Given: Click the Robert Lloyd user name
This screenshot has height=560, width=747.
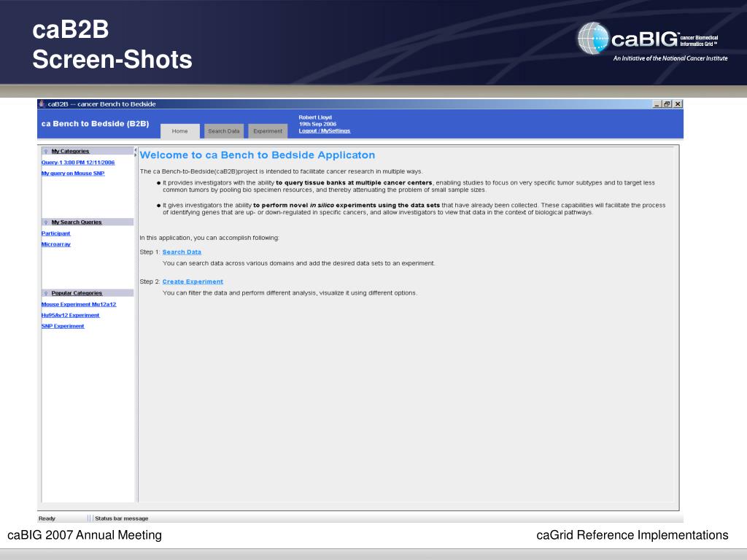Looking at the screenshot, I should [x=315, y=117].
